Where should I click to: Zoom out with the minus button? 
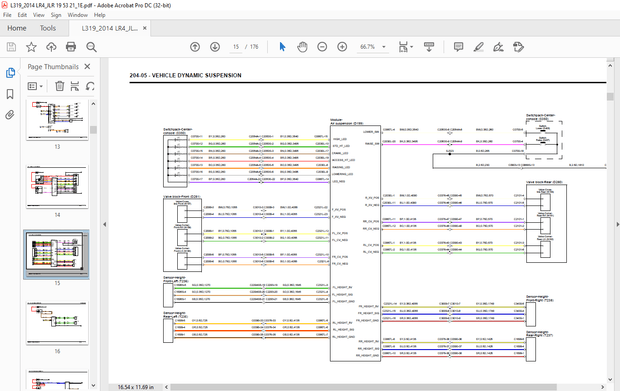[322, 47]
